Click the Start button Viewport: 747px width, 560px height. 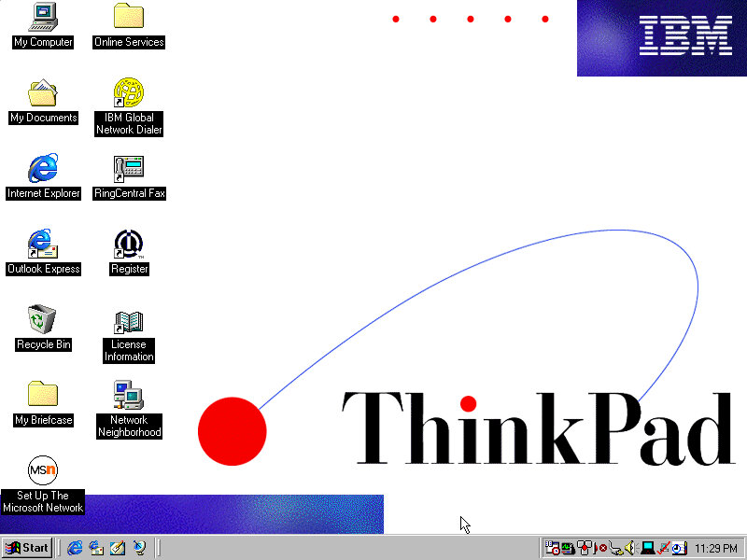pos(27,548)
